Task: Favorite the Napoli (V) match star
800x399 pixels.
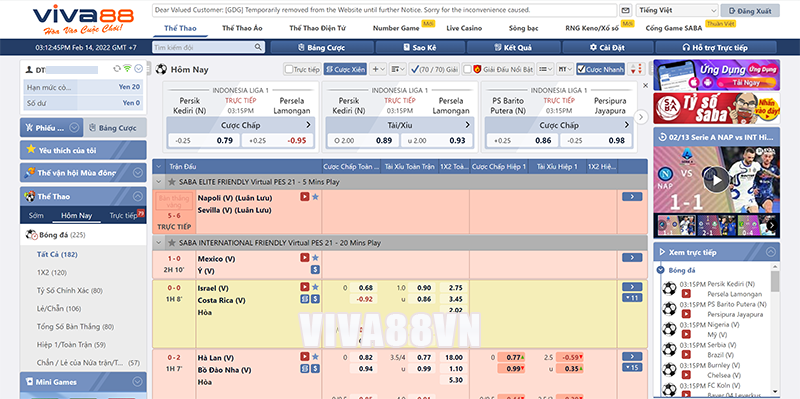Action: [x=315, y=196]
